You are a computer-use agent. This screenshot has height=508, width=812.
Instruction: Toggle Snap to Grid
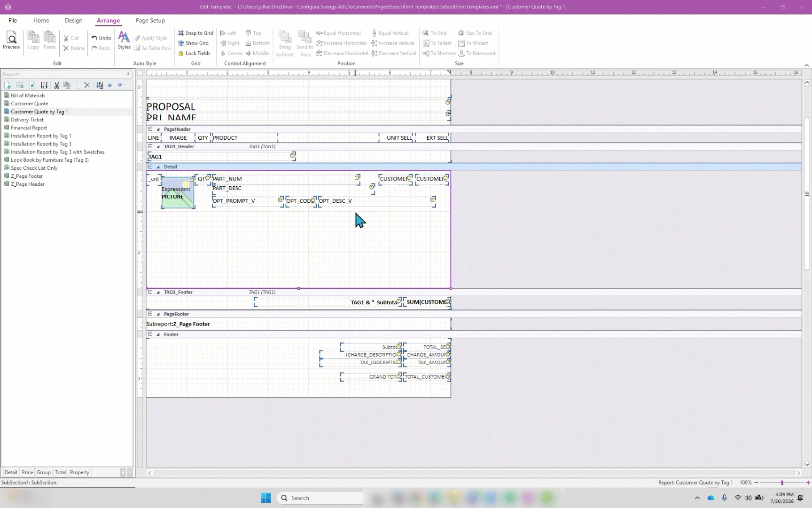tap(195, 33)
